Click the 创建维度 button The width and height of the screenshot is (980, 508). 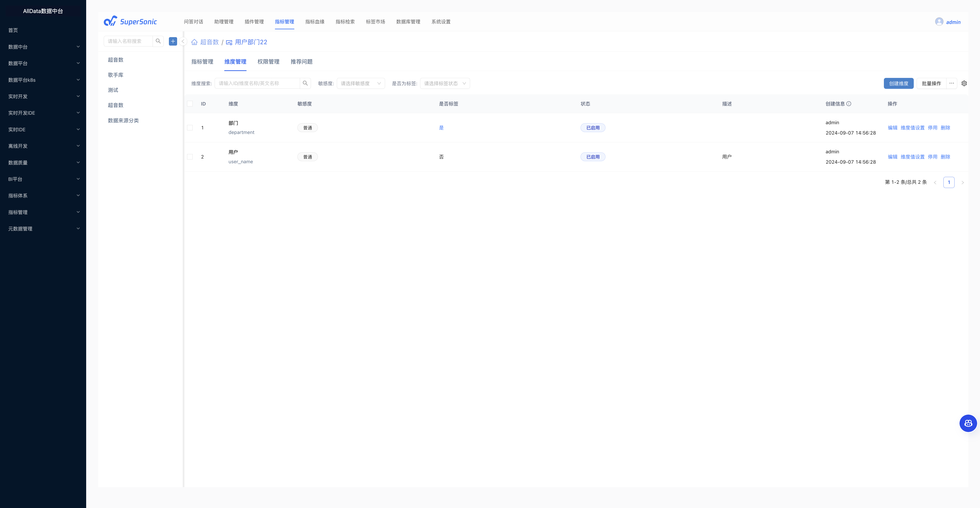click(x=899, y=83)
